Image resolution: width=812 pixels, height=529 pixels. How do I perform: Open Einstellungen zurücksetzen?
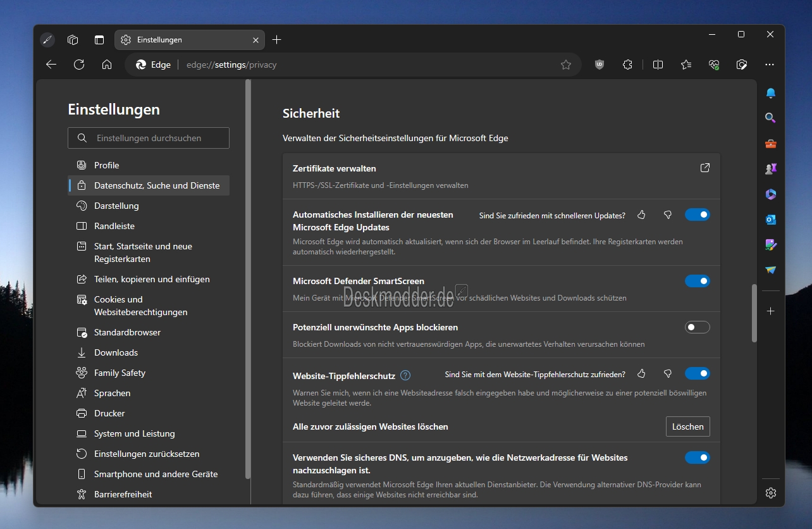[x=149, y=454]
